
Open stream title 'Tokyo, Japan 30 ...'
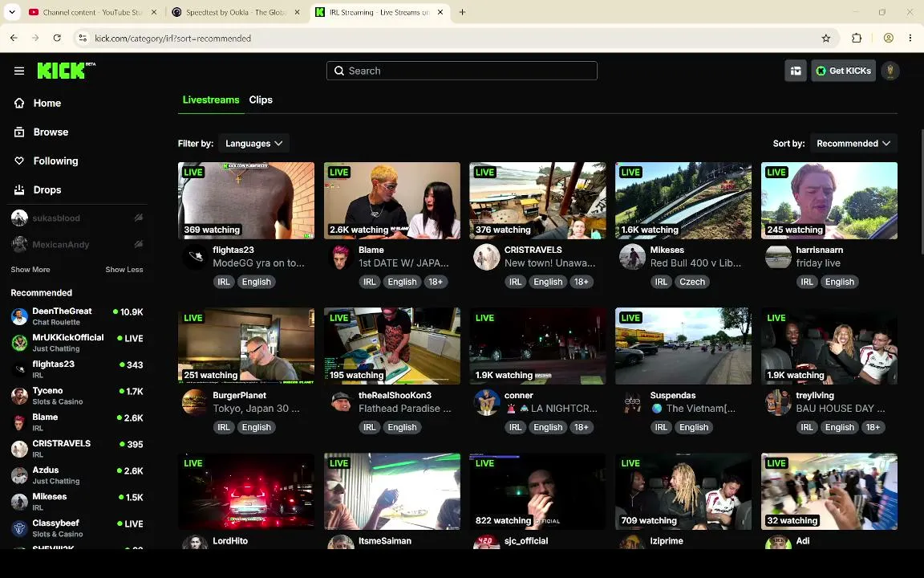pyautogui.click(x=257, y=408)
